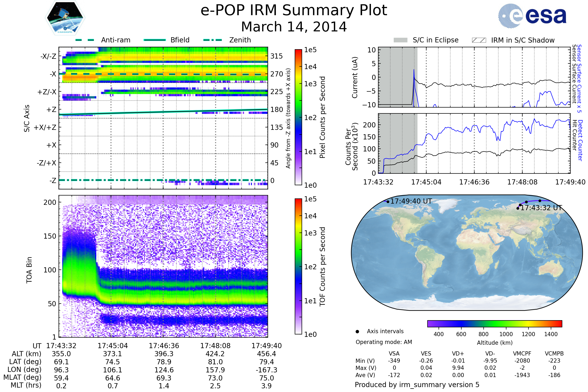Click the Altitude (km) horizontal colorbar
588x392 pixels.
click(x=494, y=323)
